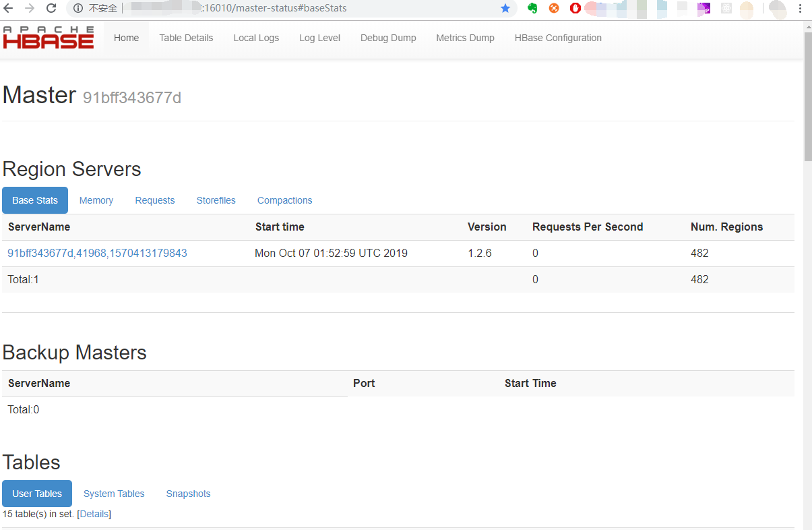
Task: Click the browser address bar URL
Action: point(275,8)
